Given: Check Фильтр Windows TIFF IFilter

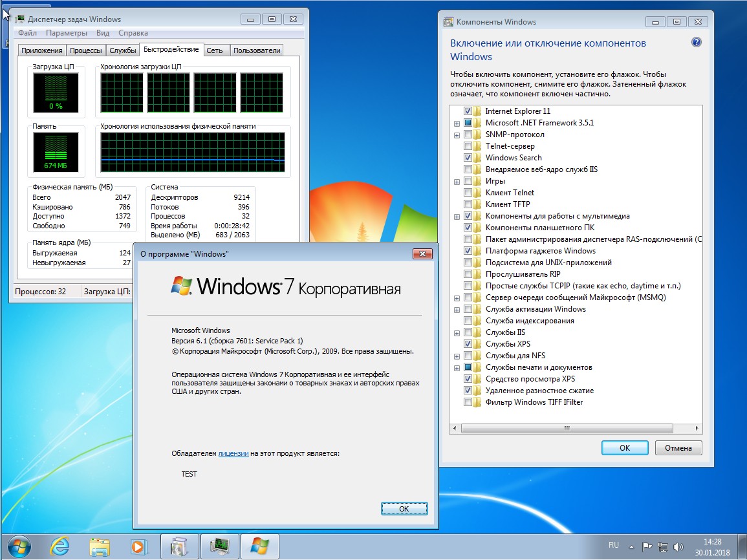Looking at the screenshot, I should pyautogui.click(x=468, y=402).
